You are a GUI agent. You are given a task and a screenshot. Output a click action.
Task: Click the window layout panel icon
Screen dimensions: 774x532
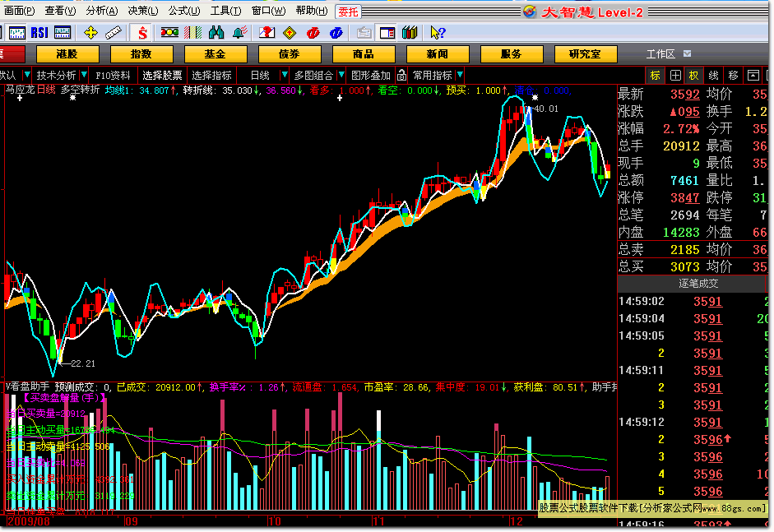click(x=387, y=33)
